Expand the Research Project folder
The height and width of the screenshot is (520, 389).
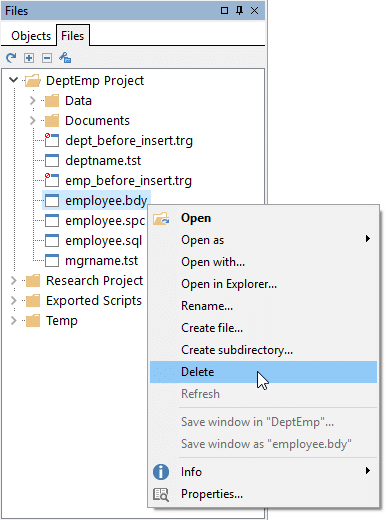13,280
